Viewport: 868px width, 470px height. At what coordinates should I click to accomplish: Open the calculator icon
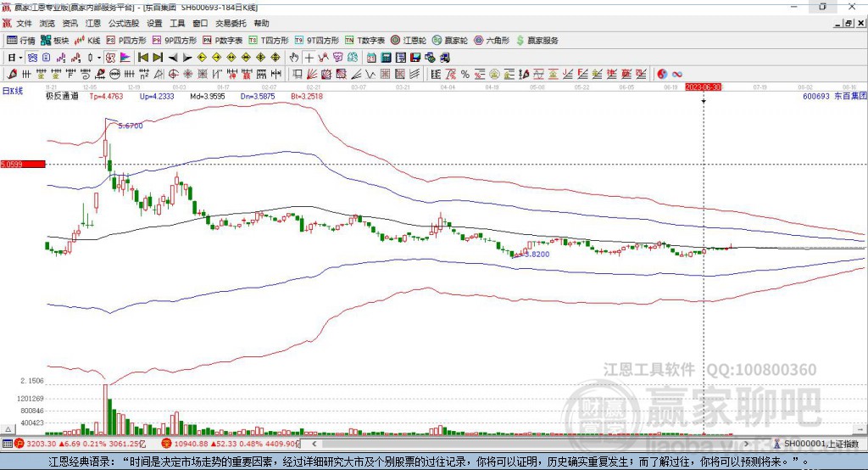(x=386, y=58)
